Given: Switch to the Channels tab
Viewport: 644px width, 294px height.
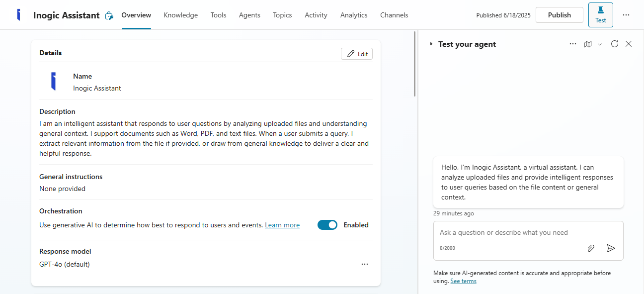Looking at the screenshot, I should (x=394, y=15).
